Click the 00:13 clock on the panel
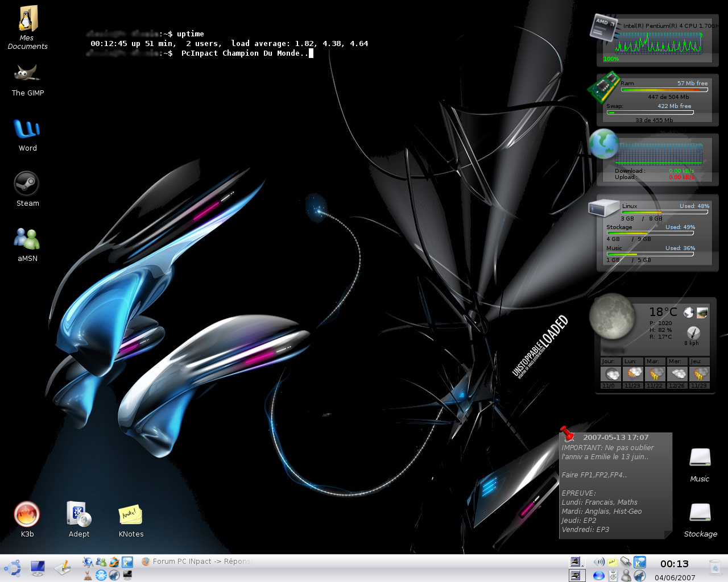Image resolution: width=728 pixels, height=582 pixels. coord(674,564)
